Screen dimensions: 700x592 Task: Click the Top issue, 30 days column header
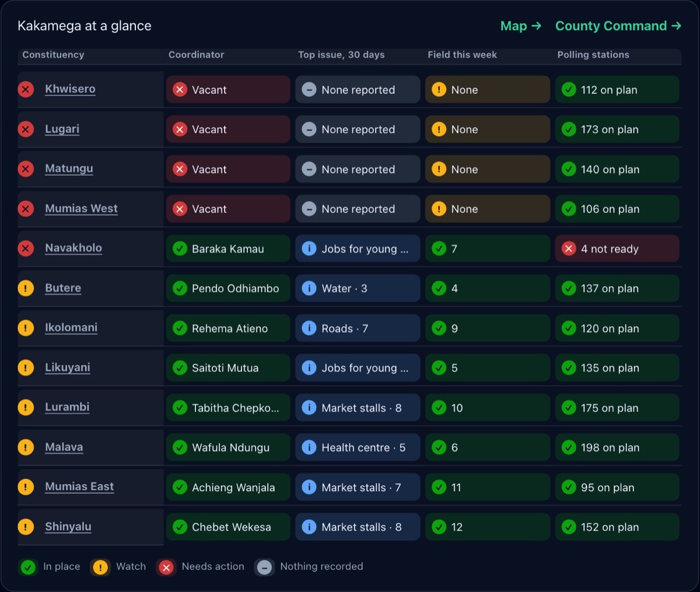[341, 55]
